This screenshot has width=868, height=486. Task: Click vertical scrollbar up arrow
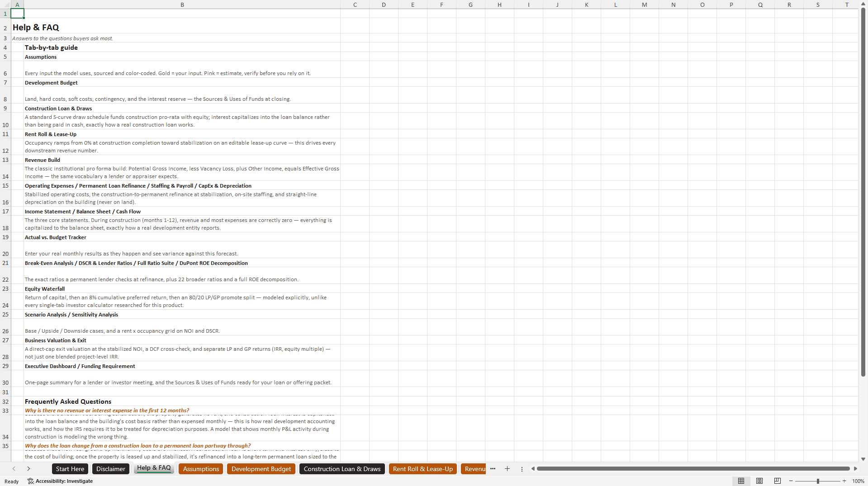click(x=863, y=4)
